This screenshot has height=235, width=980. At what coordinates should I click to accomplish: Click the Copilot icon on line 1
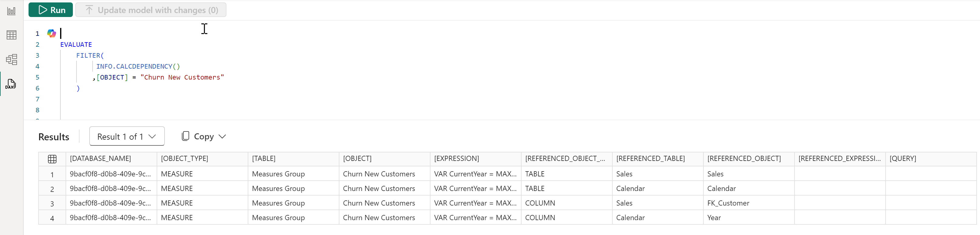click(51, 33)
